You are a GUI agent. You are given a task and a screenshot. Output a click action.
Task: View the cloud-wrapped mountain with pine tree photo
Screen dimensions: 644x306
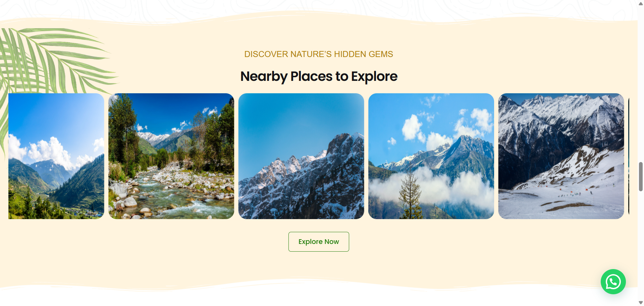click(x=431, y=156)
